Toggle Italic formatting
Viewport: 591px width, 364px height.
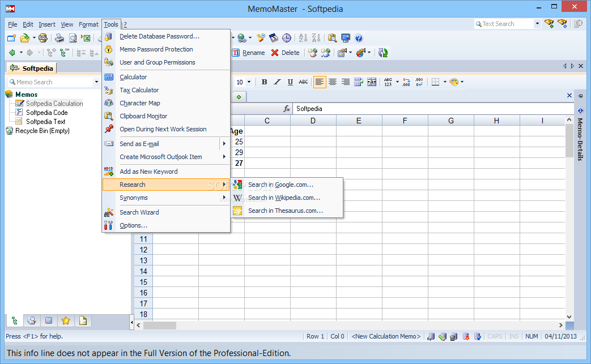277,82
